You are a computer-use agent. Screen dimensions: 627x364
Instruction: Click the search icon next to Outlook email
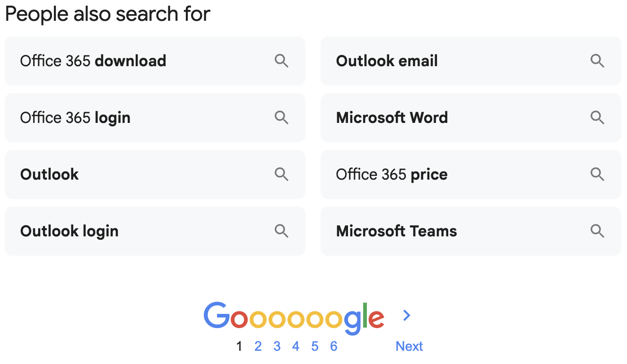[597, 61]
